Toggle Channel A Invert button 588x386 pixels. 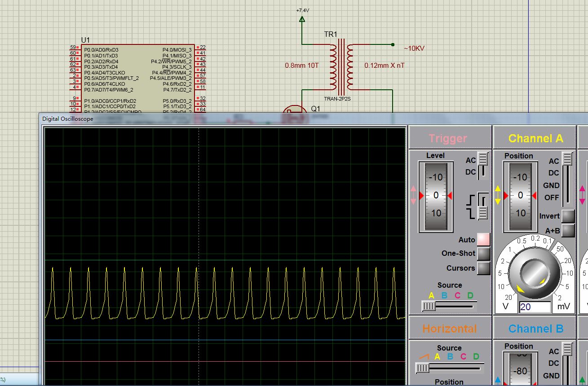tap(568, 216)
